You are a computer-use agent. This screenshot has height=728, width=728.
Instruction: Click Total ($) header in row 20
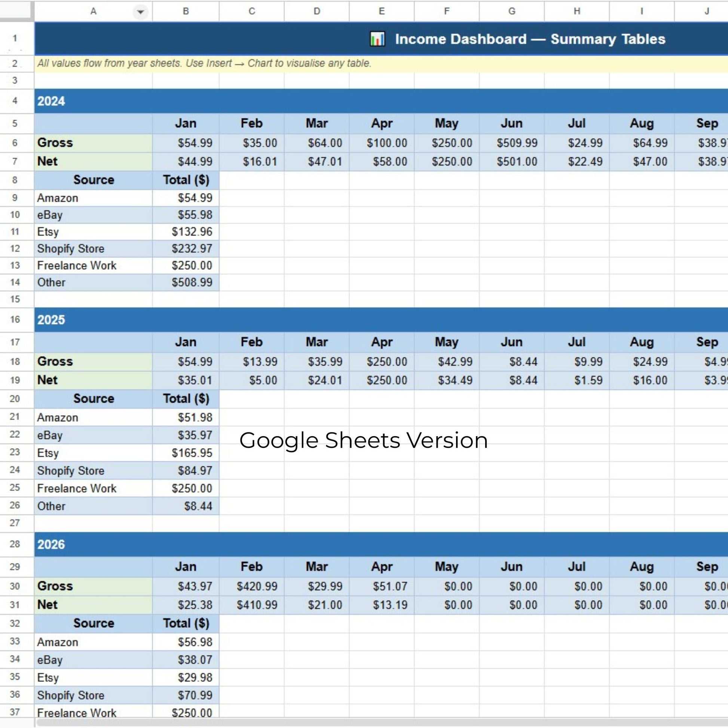coord(186,398)
